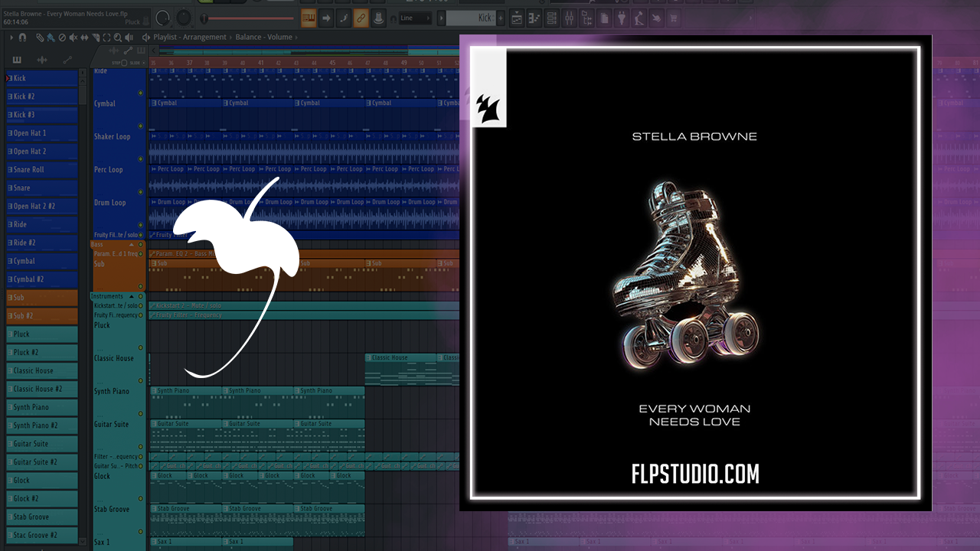Collapse the Instruments track group
This screenshot has width=980, height=551.
pyautogui.click(x=131, y=296)
